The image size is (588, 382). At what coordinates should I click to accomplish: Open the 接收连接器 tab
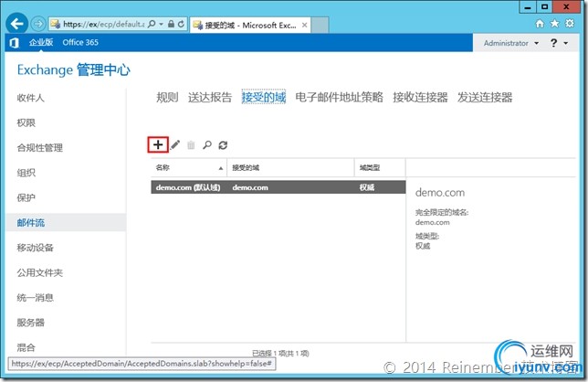coord(420,98)
